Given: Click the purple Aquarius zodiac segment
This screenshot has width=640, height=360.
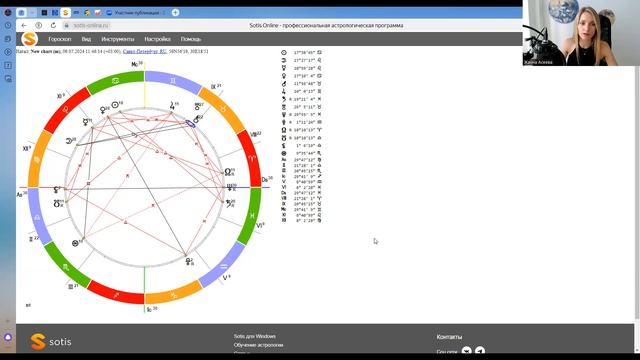Looking at the screenshot, I should (224, 266).
